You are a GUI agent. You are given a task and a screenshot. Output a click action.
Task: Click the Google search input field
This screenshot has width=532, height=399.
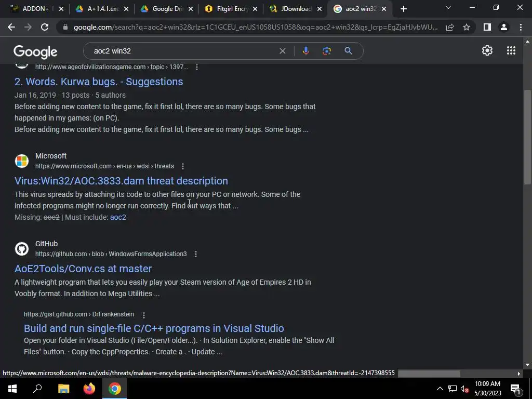(183, 51)
